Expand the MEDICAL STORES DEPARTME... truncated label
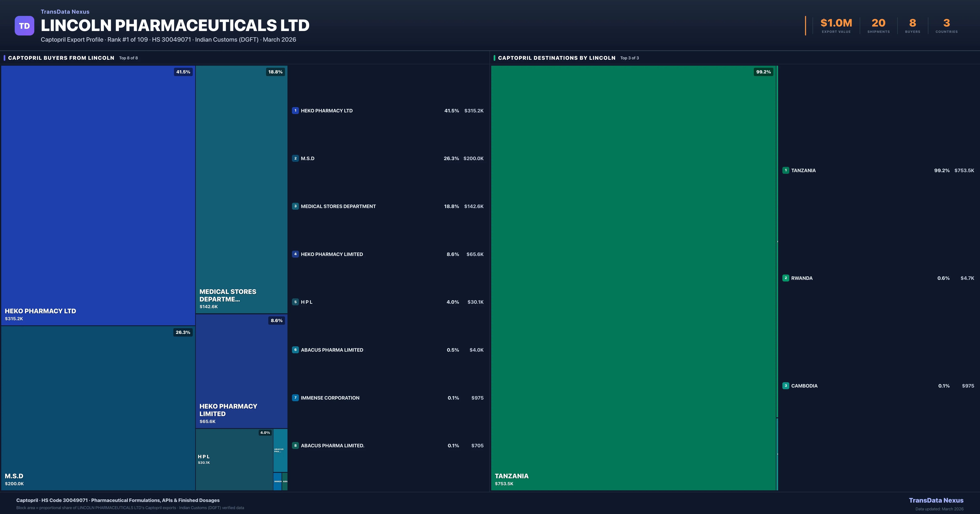The width and height of the screenshot is (980, 514). tap(227, 295)
